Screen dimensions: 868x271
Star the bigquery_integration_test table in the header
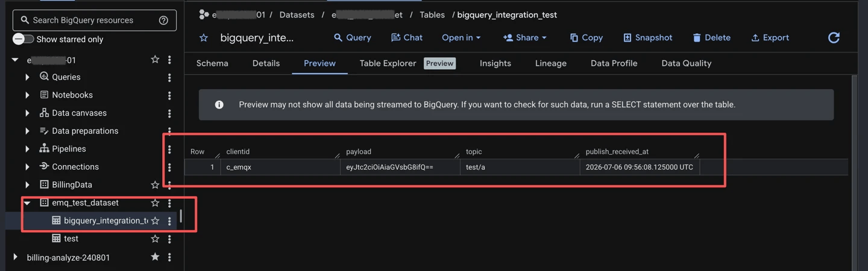pyautogui.click(x=204, y=38)
